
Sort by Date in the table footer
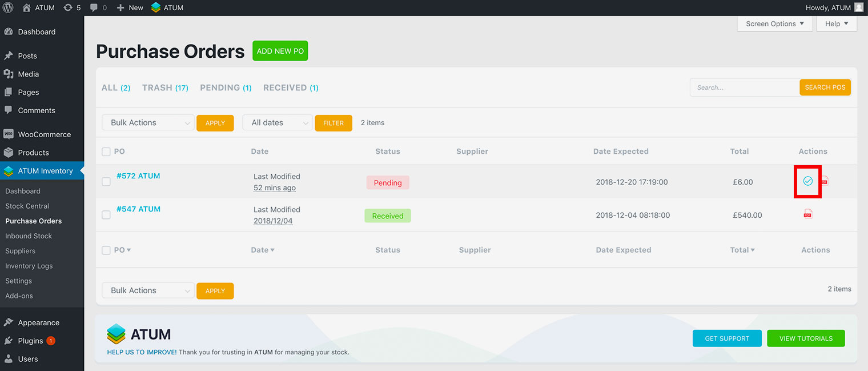point(263,250)
